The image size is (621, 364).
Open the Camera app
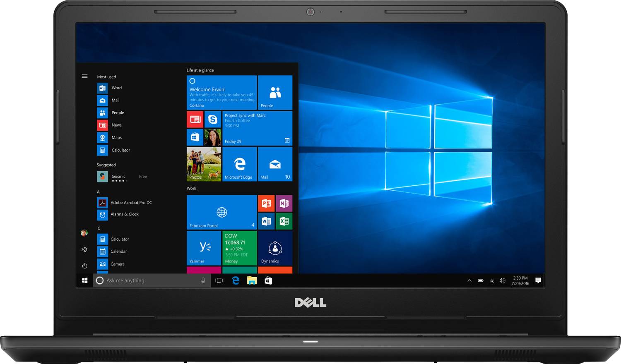[x=118, y=264]
